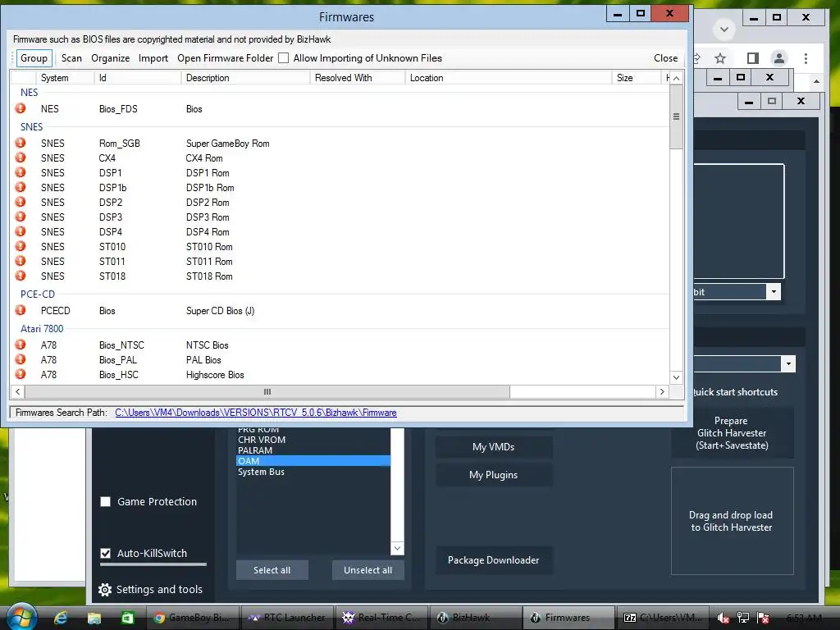The image size is (840, 630).
Task: Click Prepare Glitch Harvester button
Action: (x=732, y=433)
